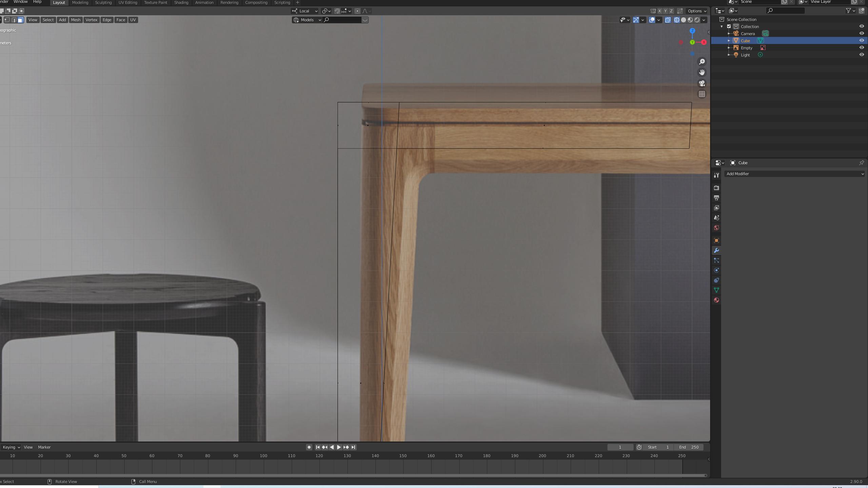868x488 pixels.
Task: Expand Cube item in outliner
Action: pyautogui.click(x=729, y=41)
